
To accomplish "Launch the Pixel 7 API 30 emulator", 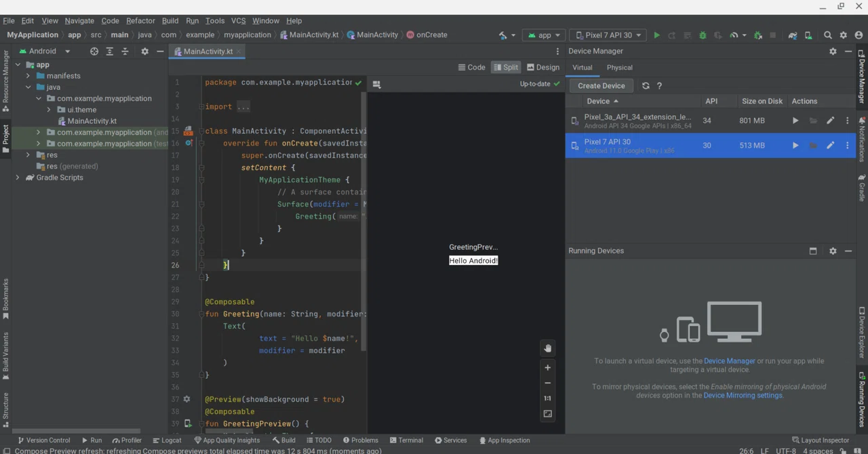I will point(795,145).
